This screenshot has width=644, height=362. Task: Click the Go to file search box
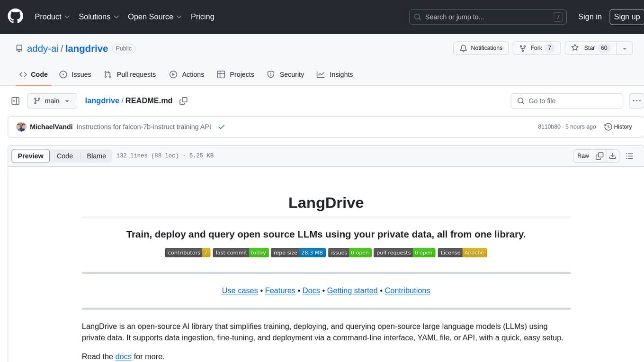pyautogui.click(x=567, y=101)
